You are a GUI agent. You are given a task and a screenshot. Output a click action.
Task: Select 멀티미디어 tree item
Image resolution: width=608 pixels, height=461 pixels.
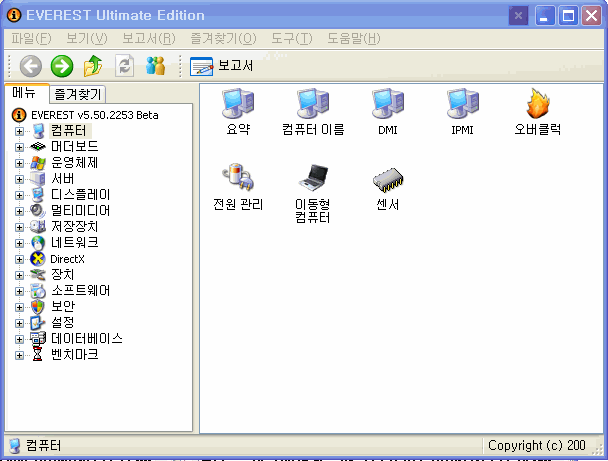81,211
